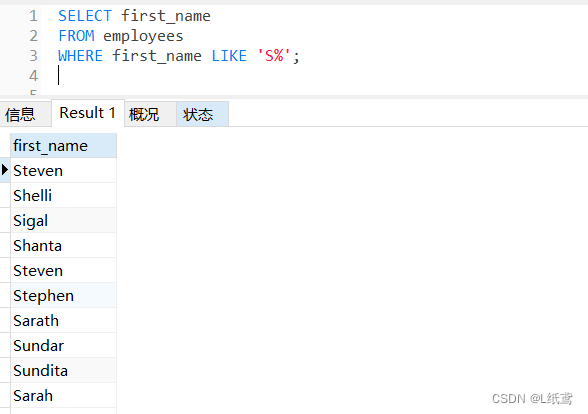Viewport: 588px width, 414px height.
Task: Click the WHERE keyword on line 3
Action: pyautogui.click(x=81, y=56)
